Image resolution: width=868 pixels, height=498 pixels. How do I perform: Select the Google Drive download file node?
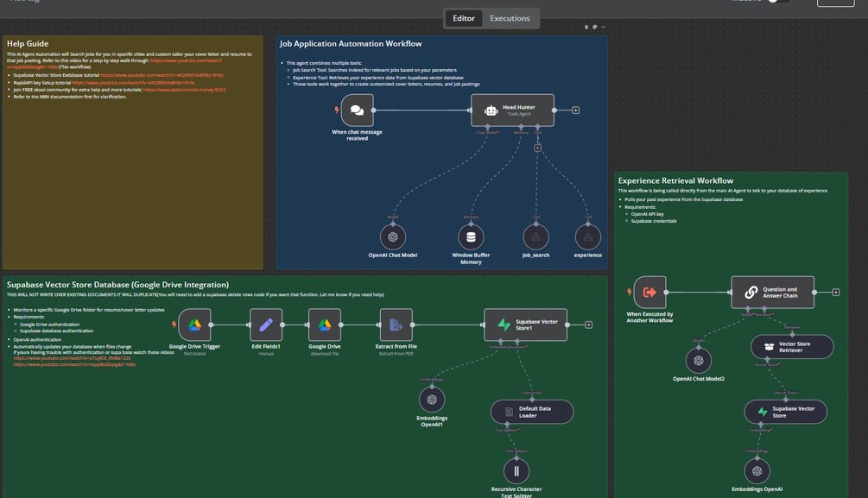pyautogui.click(x=325, y=325)
